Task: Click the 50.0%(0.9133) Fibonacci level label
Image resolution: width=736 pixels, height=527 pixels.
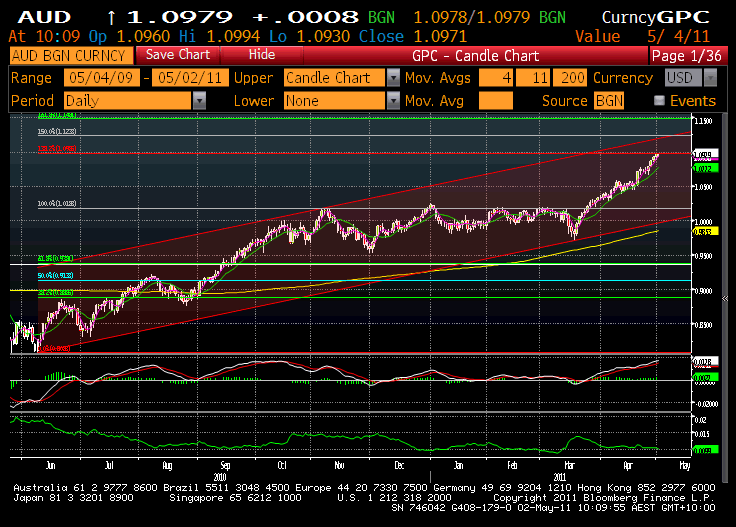Action: (55, 275)
